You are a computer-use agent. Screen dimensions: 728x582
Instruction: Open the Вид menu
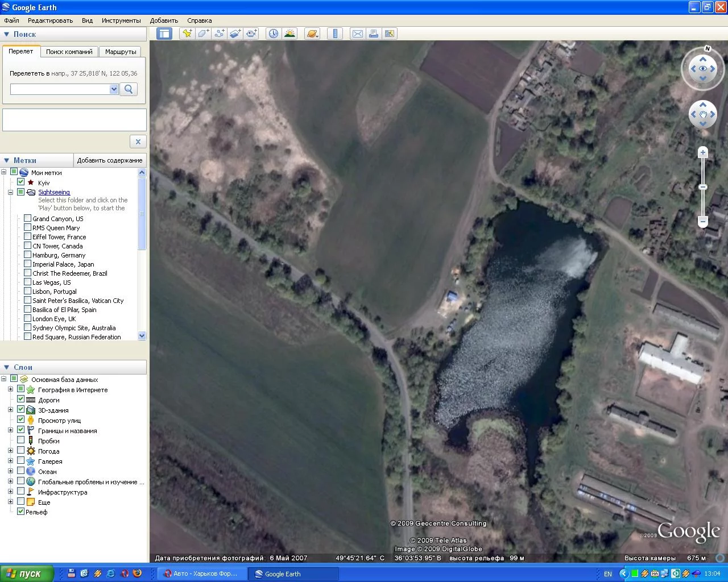[x=87, y=20]
